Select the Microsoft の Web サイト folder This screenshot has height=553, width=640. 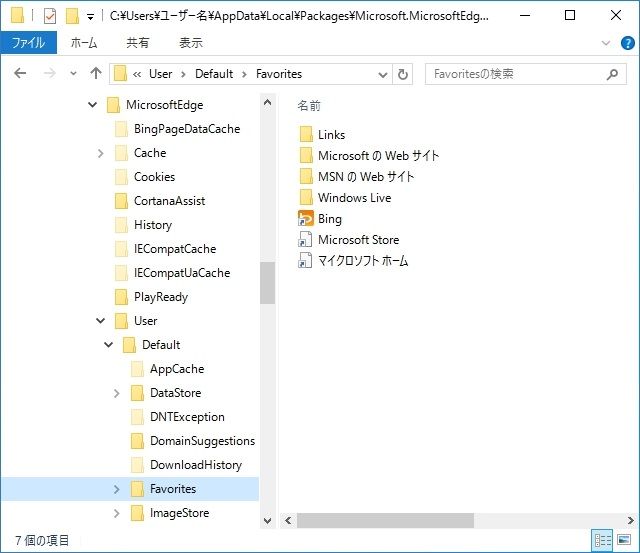coord(378,155)
